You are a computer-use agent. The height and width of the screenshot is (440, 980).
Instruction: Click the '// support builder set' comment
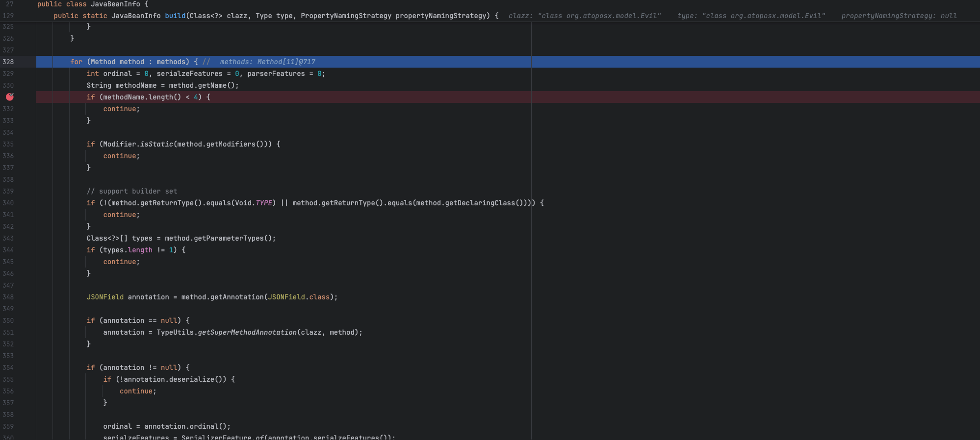pos(132,192)
